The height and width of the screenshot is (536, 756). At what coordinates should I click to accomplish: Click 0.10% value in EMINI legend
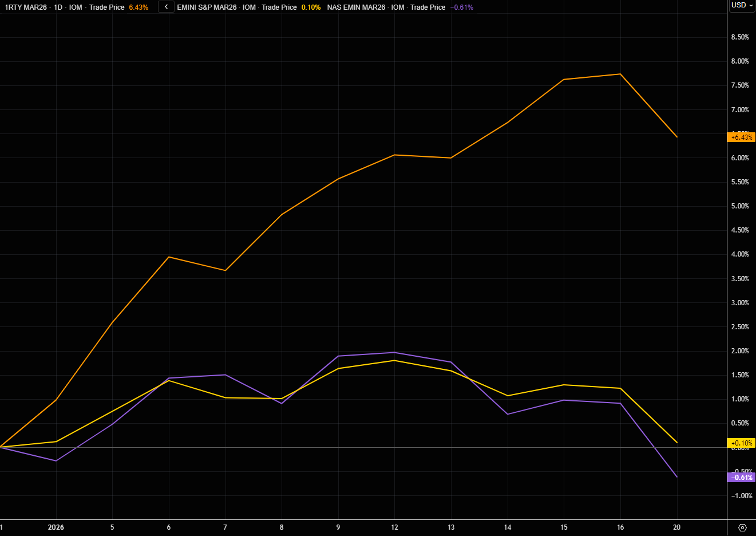[x=311, y=7]
